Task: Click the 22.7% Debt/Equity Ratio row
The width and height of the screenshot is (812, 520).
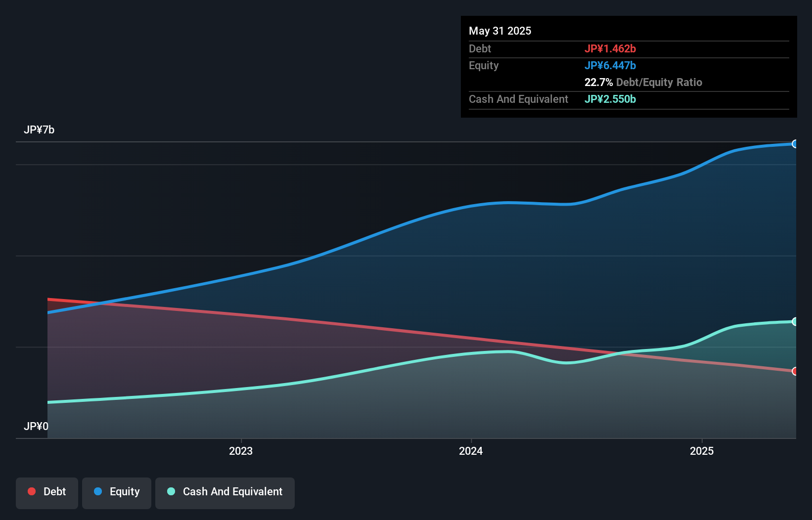Action: 643,82
